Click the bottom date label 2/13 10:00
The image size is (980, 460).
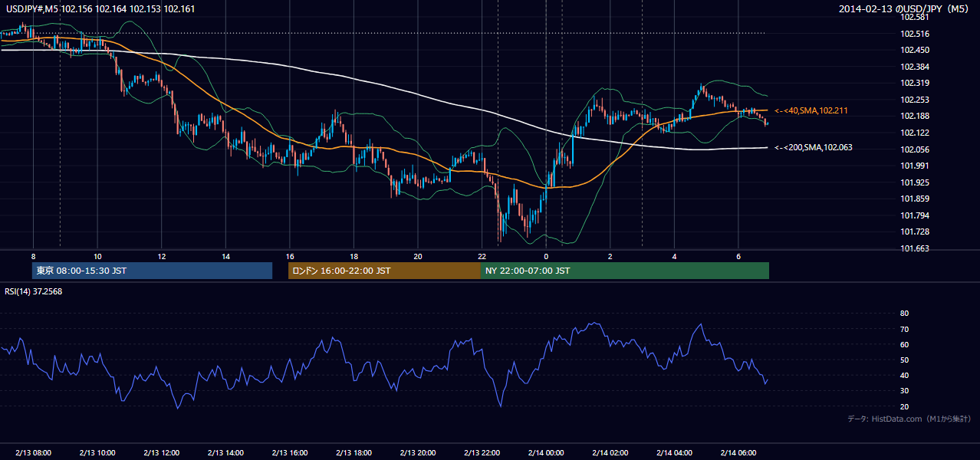[x=97, y=453]
